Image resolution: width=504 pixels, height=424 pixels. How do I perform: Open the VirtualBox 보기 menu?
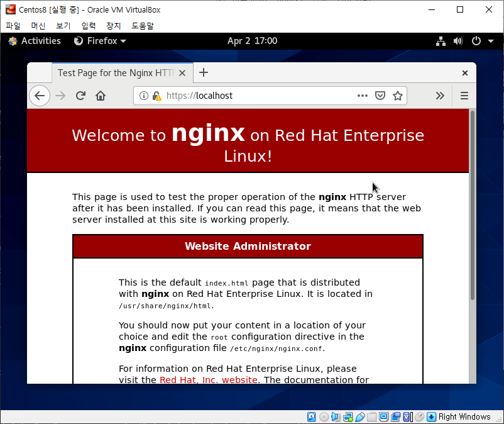coord(63,26)
